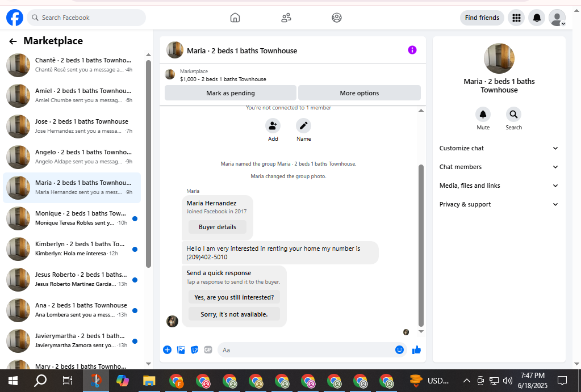
Task: Open Jose conversation in list
Action: point(72,127)
